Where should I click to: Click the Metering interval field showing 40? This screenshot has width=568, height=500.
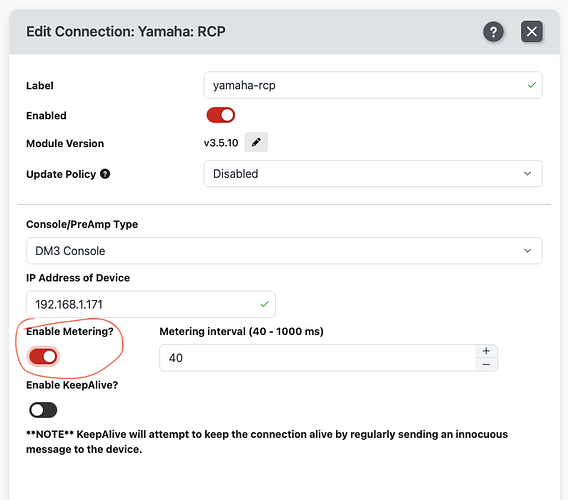click(x=317, y=358)
